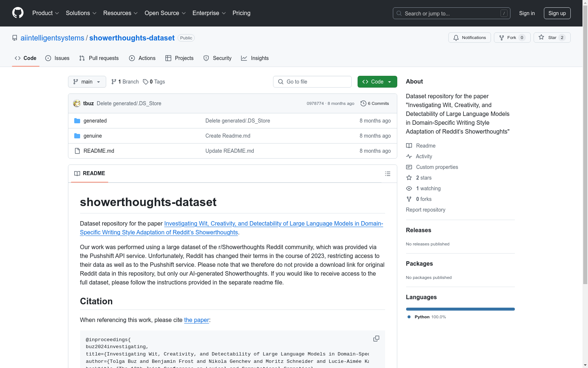Viewport: 588px width, 368px height.
Task: Open the green Code dropdown button
Action: pos(377,82)
